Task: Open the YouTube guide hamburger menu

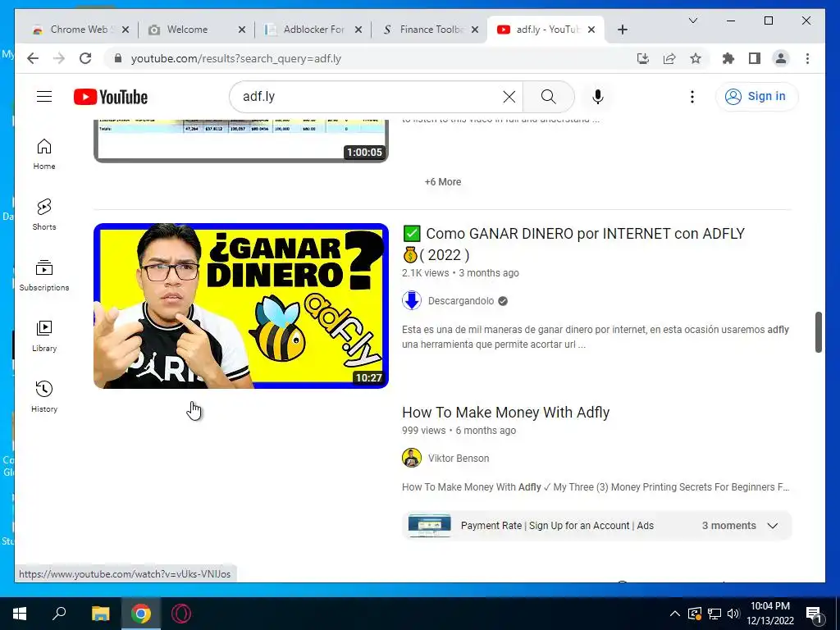Action: (44, 97)
